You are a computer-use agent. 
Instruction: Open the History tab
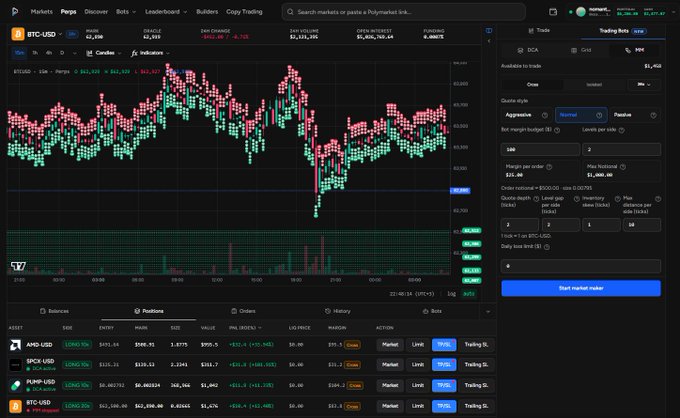tap(337, 311)
